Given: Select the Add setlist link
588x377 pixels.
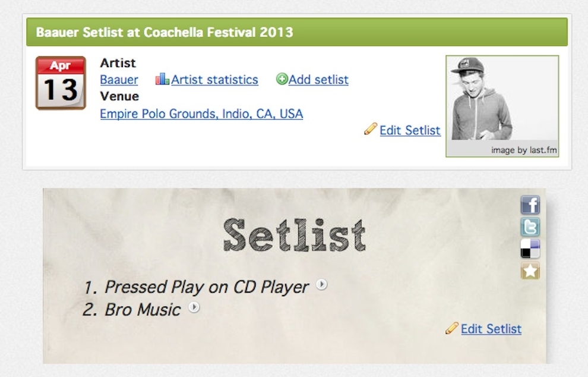Looking at the screenshot, I should [x=318, y=80].
